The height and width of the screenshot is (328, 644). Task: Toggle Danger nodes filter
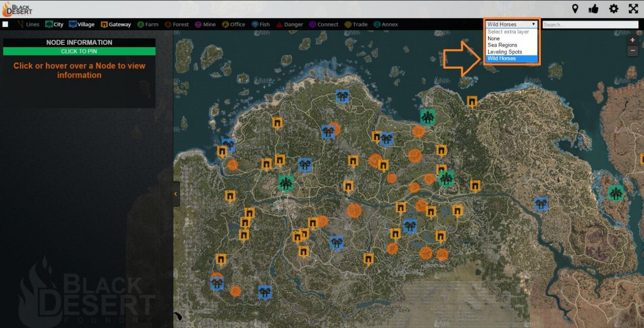click(290, 25)
